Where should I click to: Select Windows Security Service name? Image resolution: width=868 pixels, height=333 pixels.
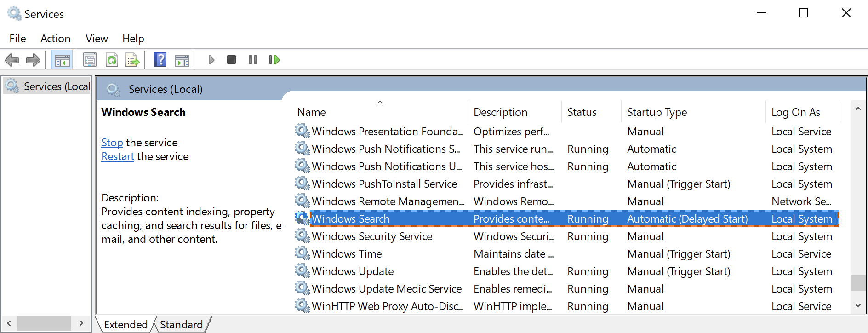[x=372, y=236]
